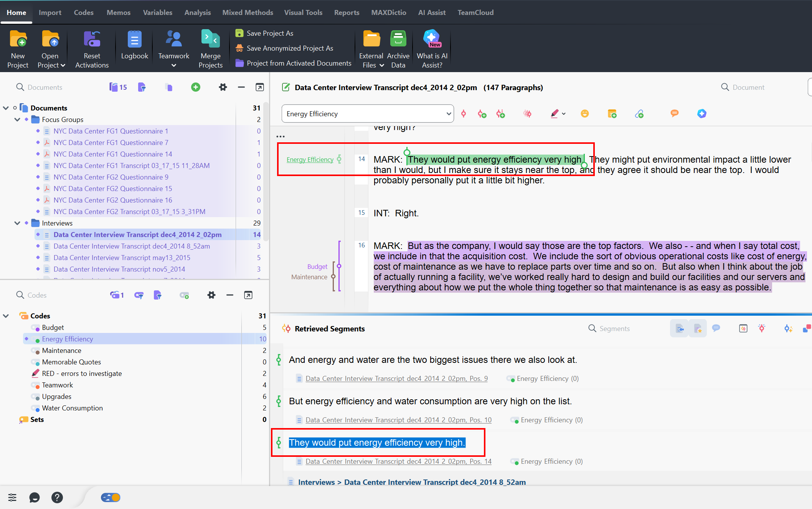
Task: Click Project from Activated Documents
Action: [x=294, y=63]
